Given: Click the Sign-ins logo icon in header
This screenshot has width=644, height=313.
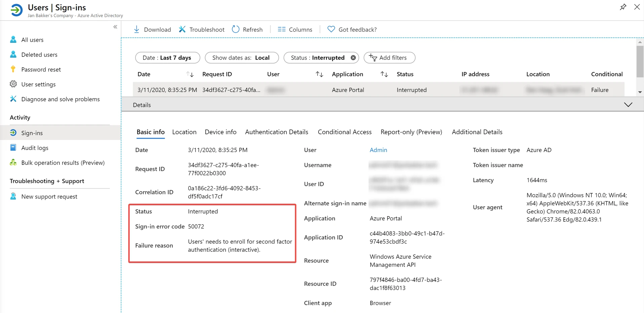Looking at the screenshot, I should point(16,10).
